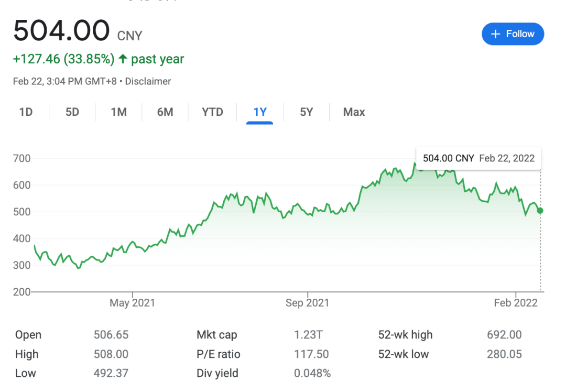Click the Mkt cap label
Viewport: 566px width, 392px height.
[216, 335]
